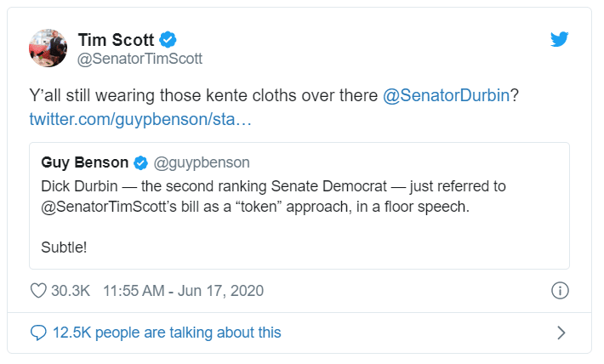
Task: Open the 11:55 AM - Jun 17, 2020 timestamp
Action: pyautogui.click(x=184, y=291)
